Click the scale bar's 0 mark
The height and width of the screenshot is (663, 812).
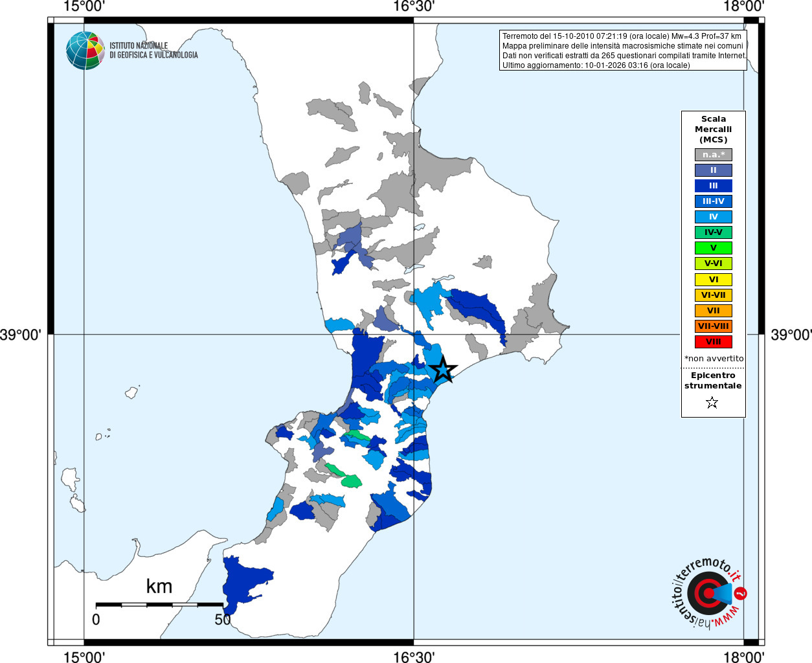pos(96,620)
